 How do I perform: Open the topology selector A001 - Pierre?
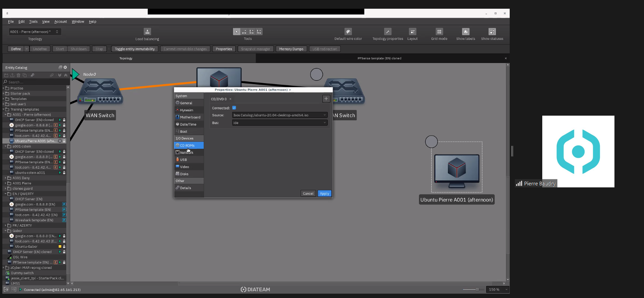(35, 32)
